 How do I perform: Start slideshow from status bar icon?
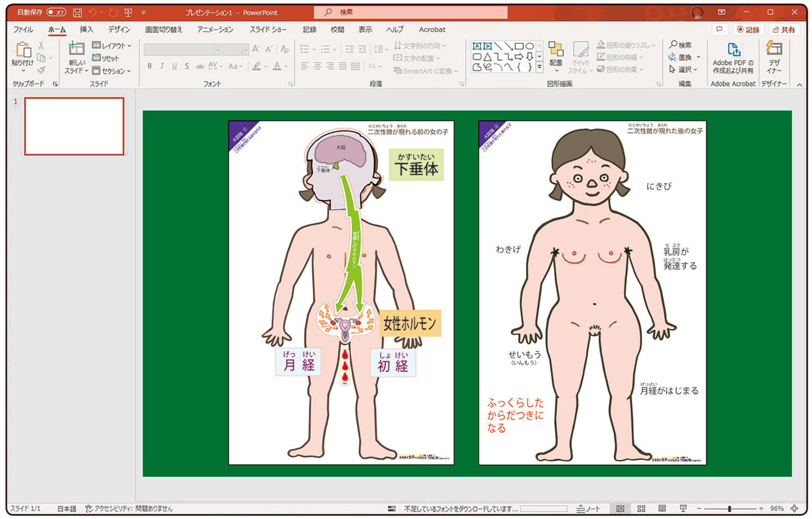click(683, 508)
